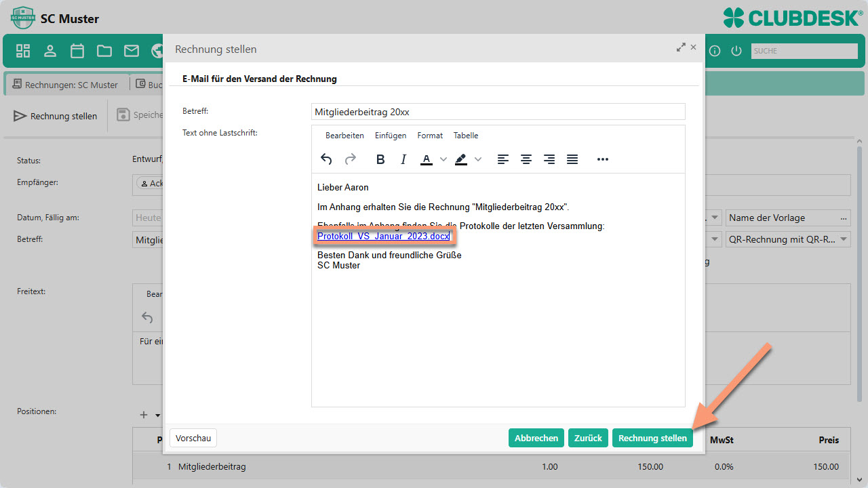Click the SC Muster club crest logo
The height and width of the screenshot is (488, 868).
23,18
